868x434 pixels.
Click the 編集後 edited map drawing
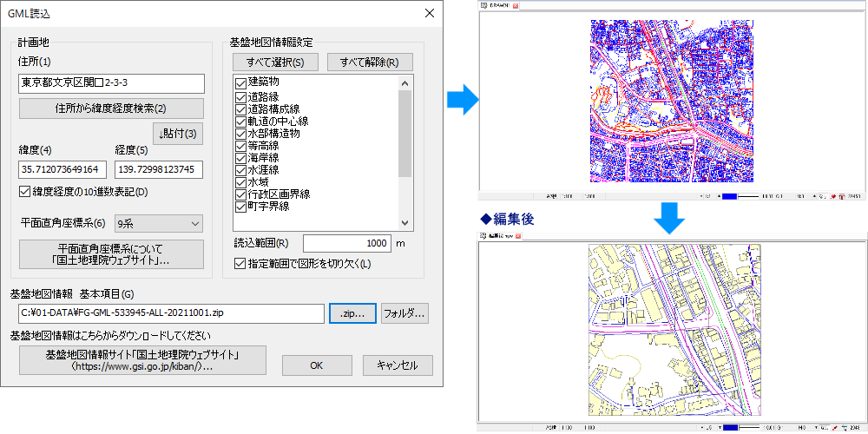pyautogui.click(x=674, y=331)
